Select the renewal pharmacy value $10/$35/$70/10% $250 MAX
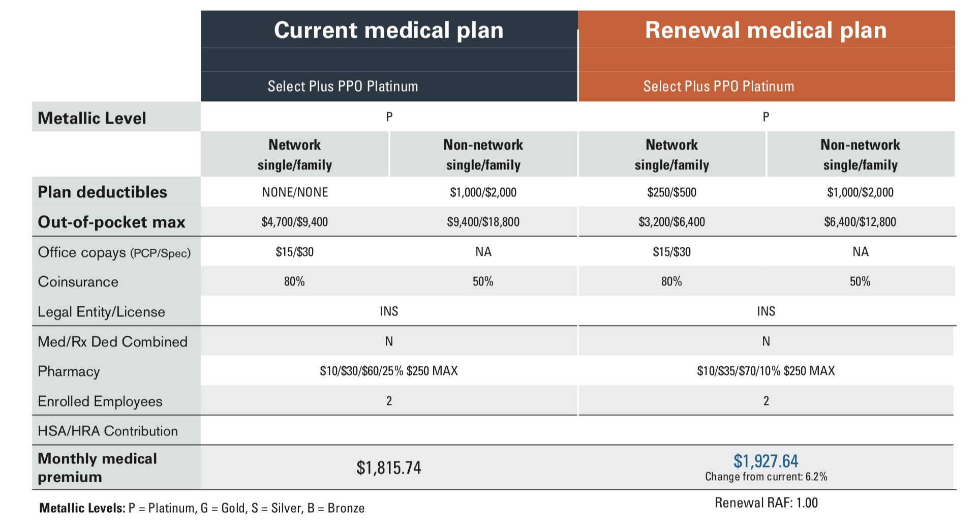 point(765,371)
